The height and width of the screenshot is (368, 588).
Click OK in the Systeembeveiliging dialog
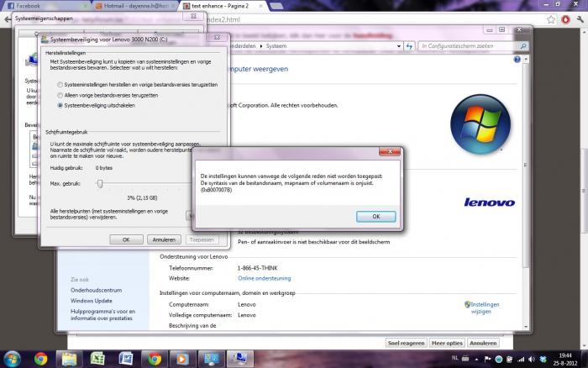126,239
